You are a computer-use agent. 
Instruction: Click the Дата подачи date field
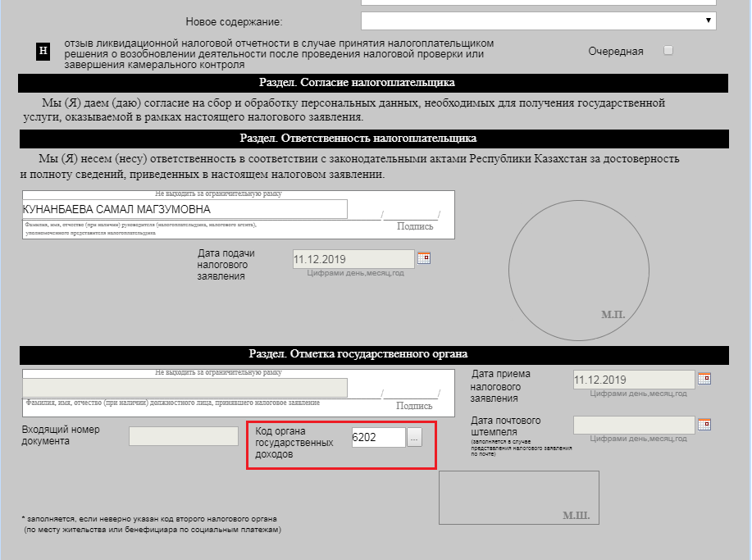click(x=353, y=259)
